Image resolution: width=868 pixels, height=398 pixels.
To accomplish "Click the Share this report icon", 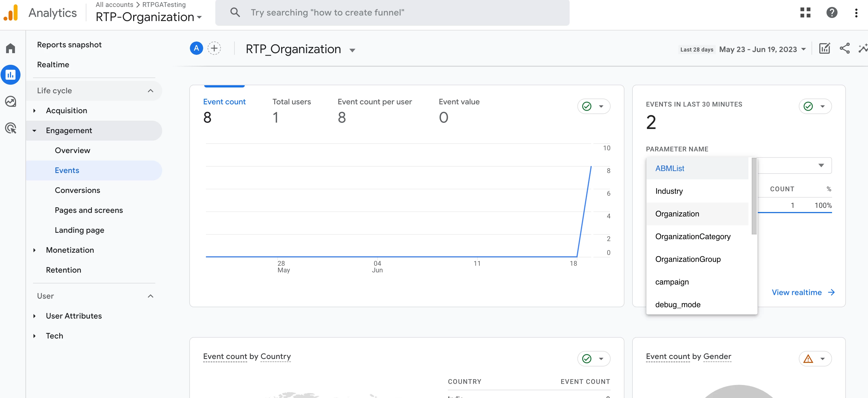I will [x=844, y=48].
